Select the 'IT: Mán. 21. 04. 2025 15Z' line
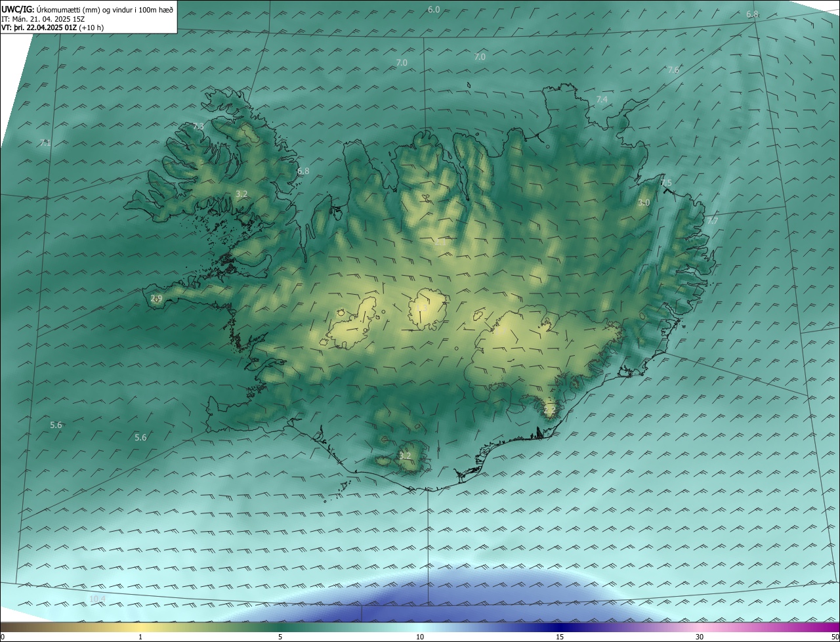Image resolution: width=840 pixels, height=642 pixels. pos(43,18)
